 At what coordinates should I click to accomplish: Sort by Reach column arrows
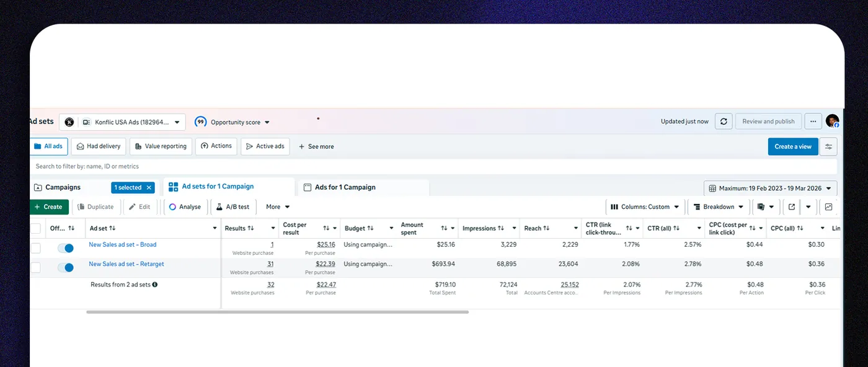click(x=546, y=228)
